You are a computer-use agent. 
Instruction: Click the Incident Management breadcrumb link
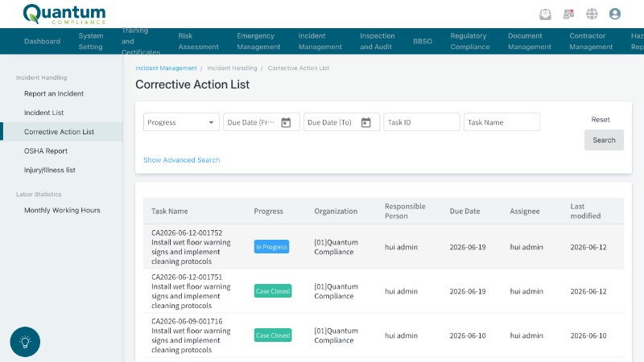[x=166, y=68]
